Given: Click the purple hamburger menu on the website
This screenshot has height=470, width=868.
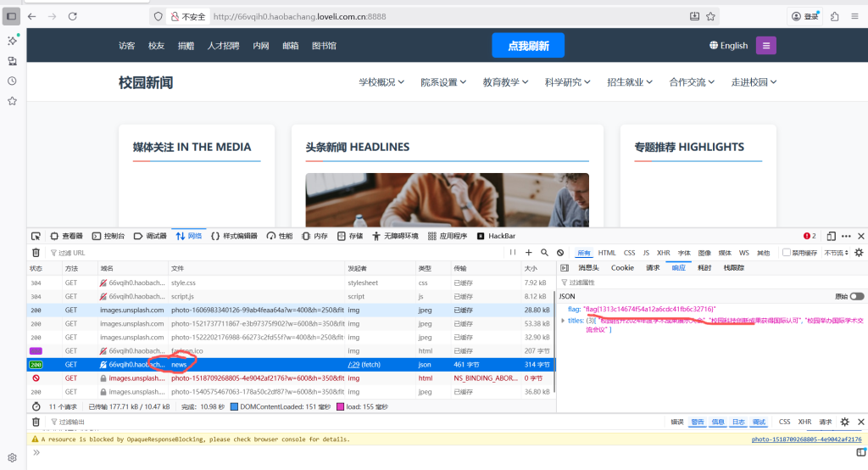Looking at the screenshot, I should click(x=765, y=46).
